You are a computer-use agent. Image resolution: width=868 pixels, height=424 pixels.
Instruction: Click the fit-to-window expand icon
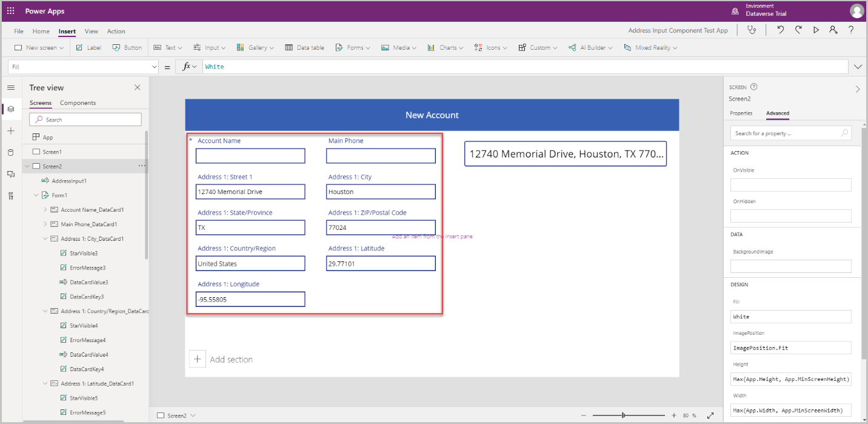pos(711,416)
